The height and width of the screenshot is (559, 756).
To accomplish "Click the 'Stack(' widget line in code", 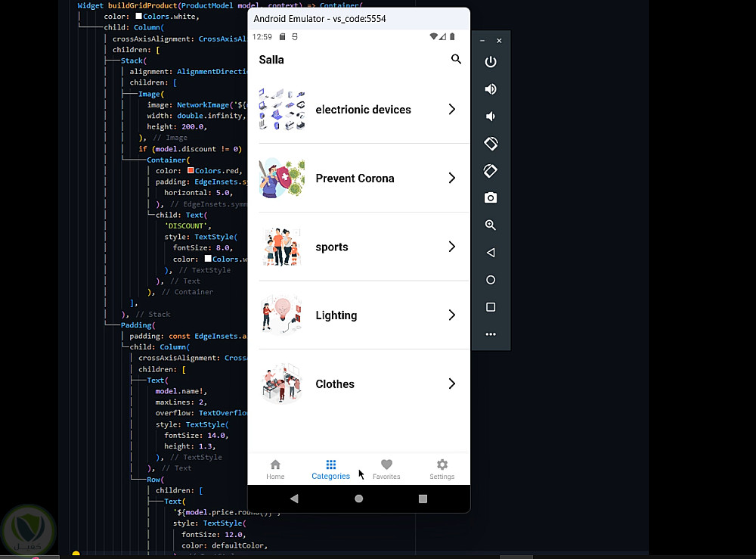I will point(134,61).
